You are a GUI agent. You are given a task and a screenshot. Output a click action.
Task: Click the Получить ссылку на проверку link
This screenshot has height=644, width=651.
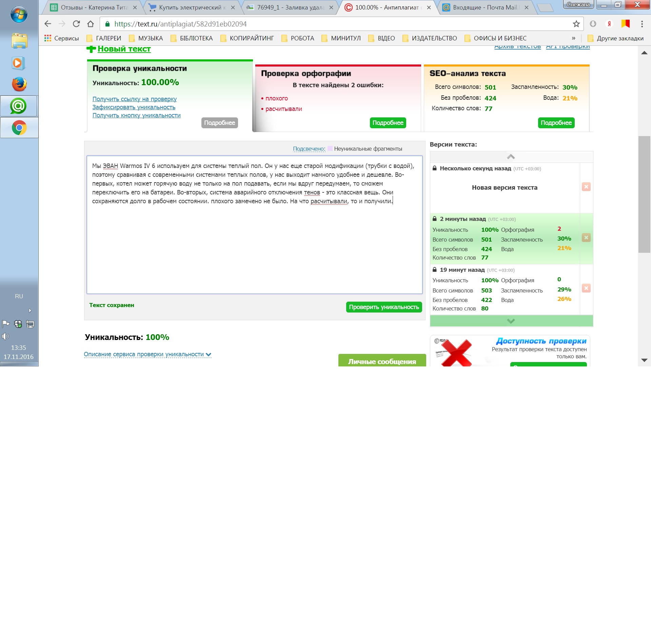click(x=134, y=99)
